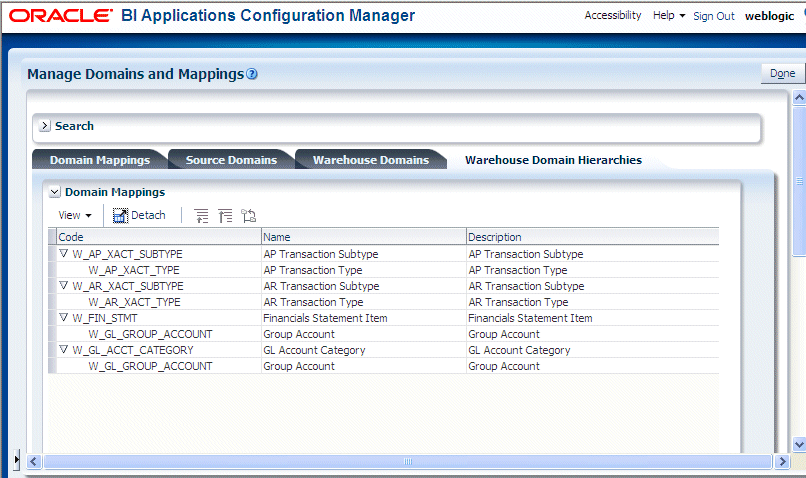
Task: Click the small black arrow at the bottom-left edge
Action: click(16, 459)
